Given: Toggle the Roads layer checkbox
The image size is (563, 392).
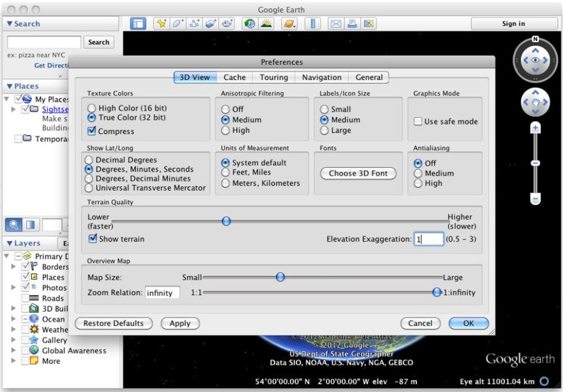Looking at the screenshot, I should click(25, 298).
